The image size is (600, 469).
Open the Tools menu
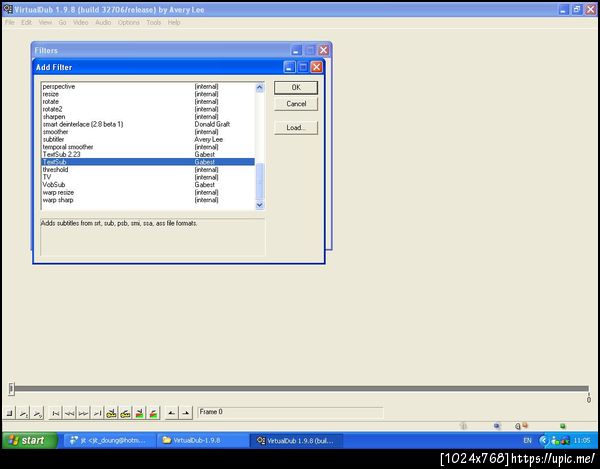tap(153, 23)
